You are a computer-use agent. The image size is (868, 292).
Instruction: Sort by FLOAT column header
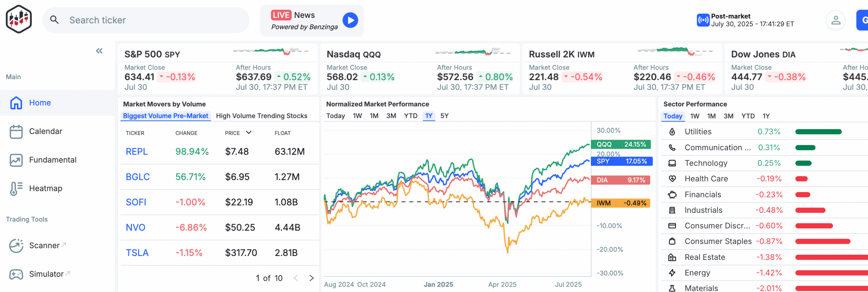[282, 133]
